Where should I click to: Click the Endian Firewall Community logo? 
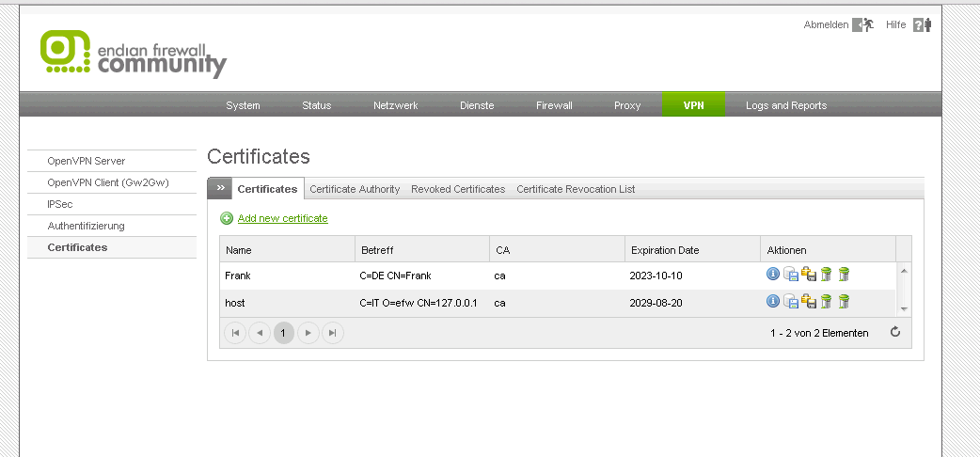click(x=133, y=55)
